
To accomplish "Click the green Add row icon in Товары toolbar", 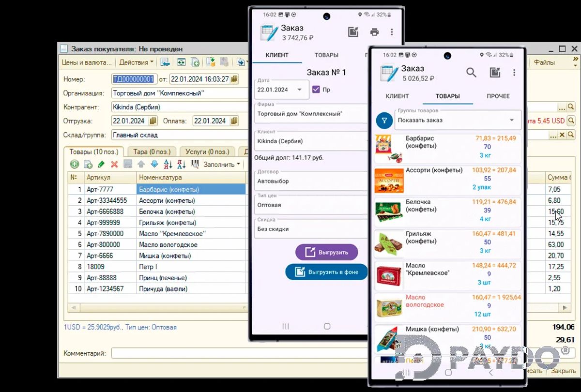I will point(75,164).
